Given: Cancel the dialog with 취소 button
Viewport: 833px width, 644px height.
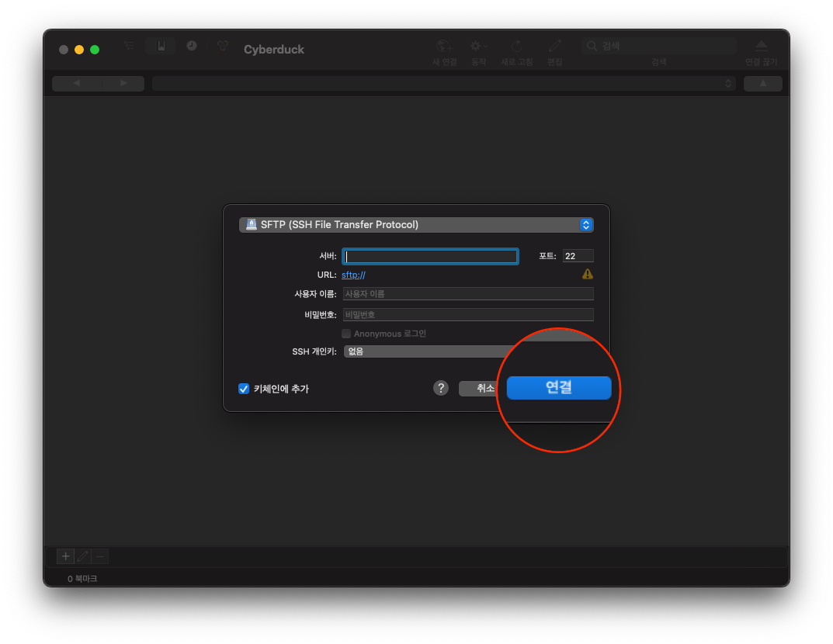Looking at the screenshot, I should tap(479, 389).
